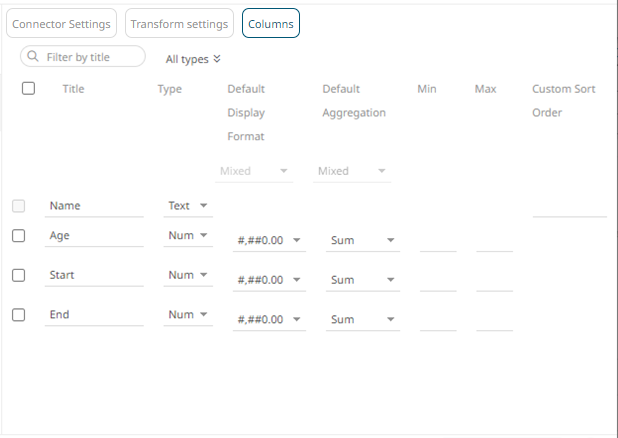The width and height of the screenshot is (618, 438).
Task: Click the Start row Max input field
Action: (x=494, y=279)
